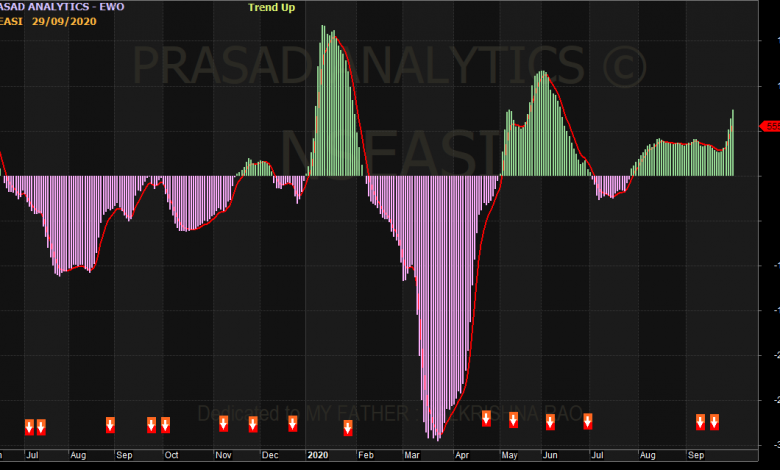Viewport: 780px width, 470px height.
Task: Click the red arrow between Nov and Dec
Action: [253, 424]
